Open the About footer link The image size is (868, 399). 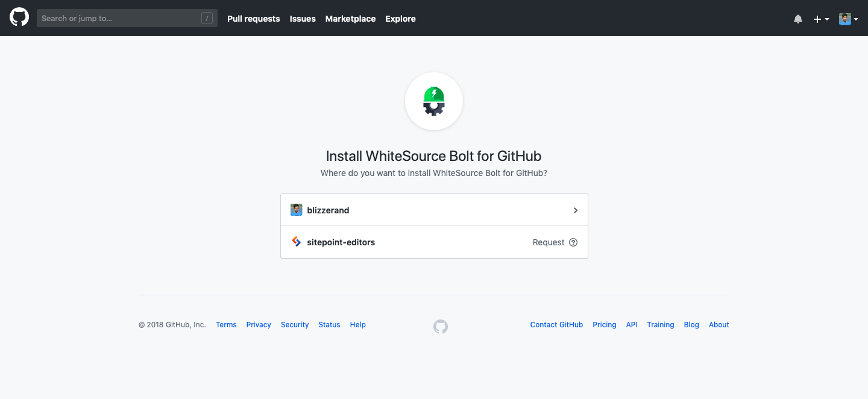tap(719, 325)
